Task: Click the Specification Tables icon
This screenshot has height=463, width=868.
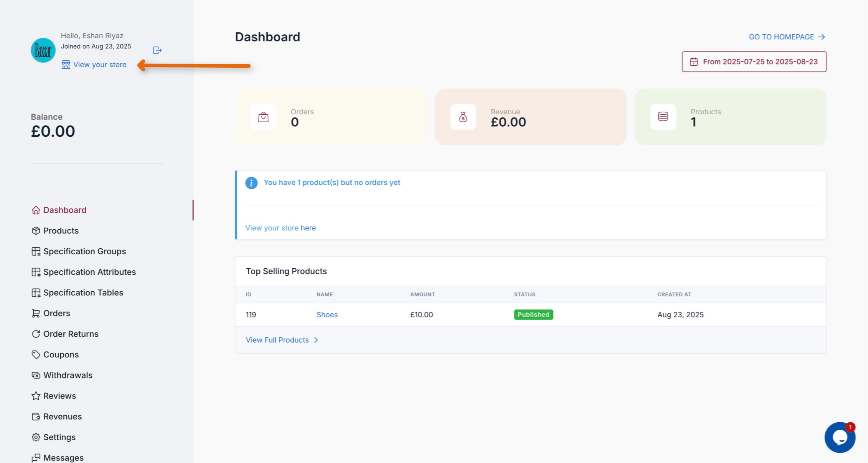Action: (36, 293)
